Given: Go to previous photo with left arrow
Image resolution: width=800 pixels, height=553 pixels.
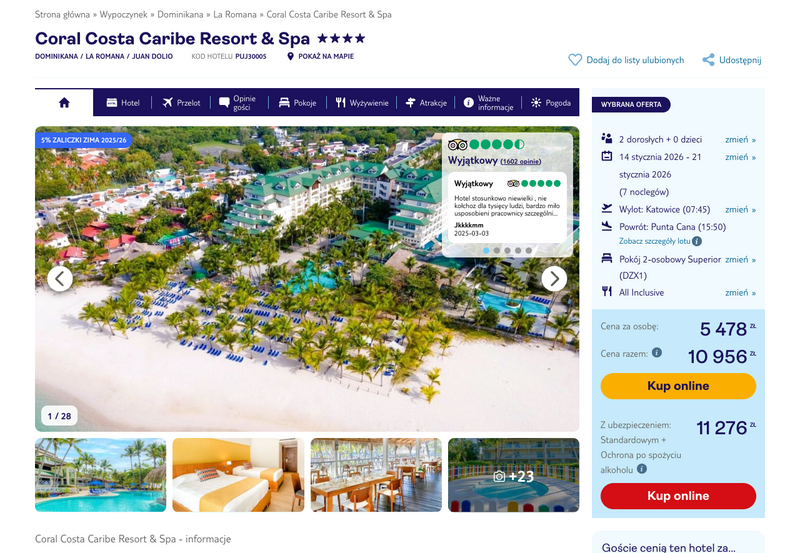Looking at the screenshot, I should (x=60, y=279).
